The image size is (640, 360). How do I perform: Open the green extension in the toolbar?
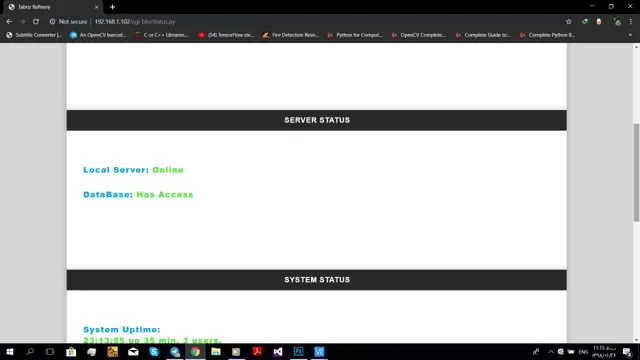(x=585, y=22)
